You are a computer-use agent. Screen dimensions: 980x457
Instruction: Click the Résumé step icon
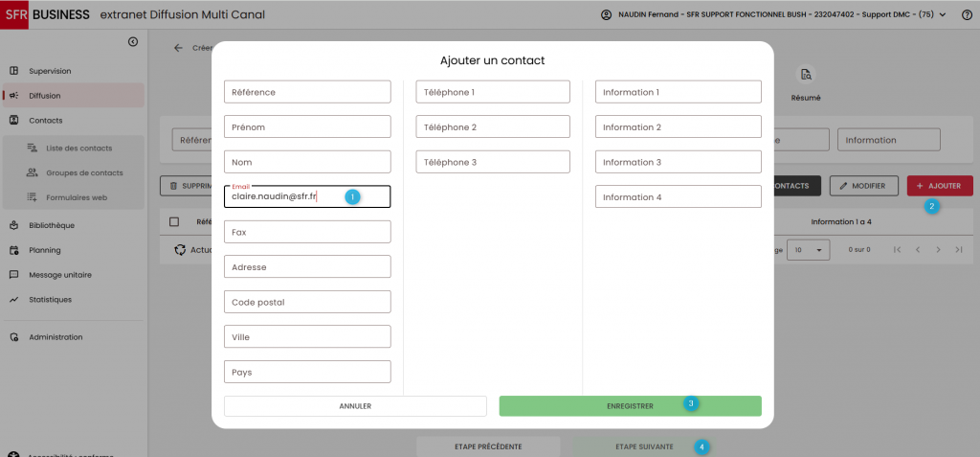pyautogui.click(x=806, y=75)
